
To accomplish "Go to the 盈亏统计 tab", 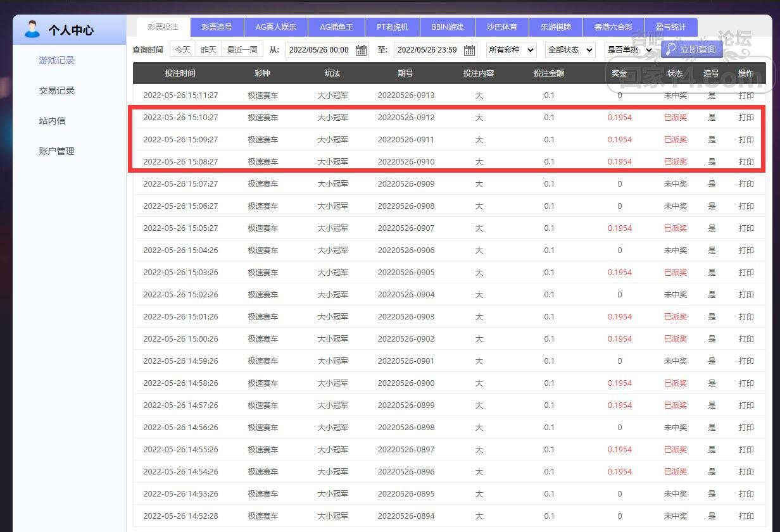I will pyautogui.click(x=670, y=27).
